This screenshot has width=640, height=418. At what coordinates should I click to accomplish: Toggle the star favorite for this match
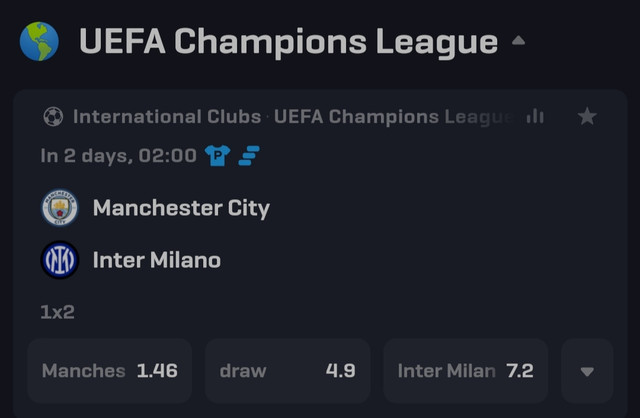coord(587,116)
